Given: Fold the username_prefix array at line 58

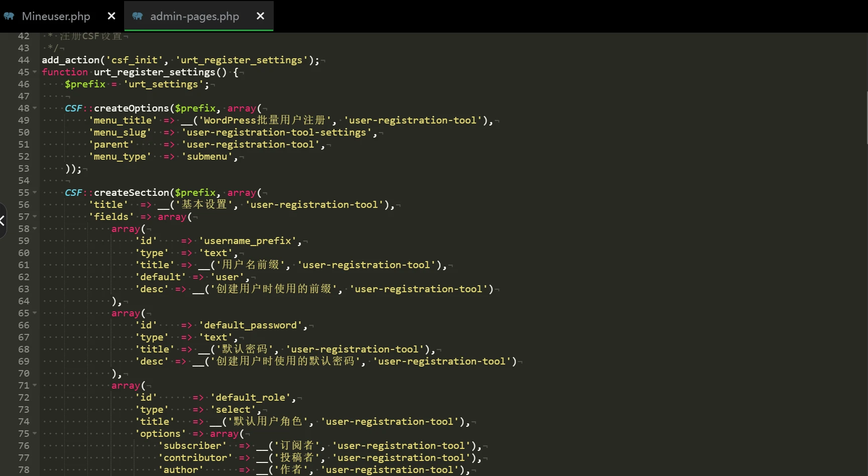Looking at the screenshot, I should coord(35,228).
